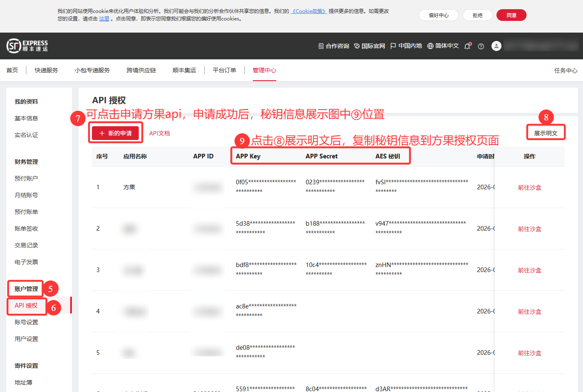This screenshot has height=392, width=583.
Task: Switch region via 中国内地 flag
Action: 406,46
